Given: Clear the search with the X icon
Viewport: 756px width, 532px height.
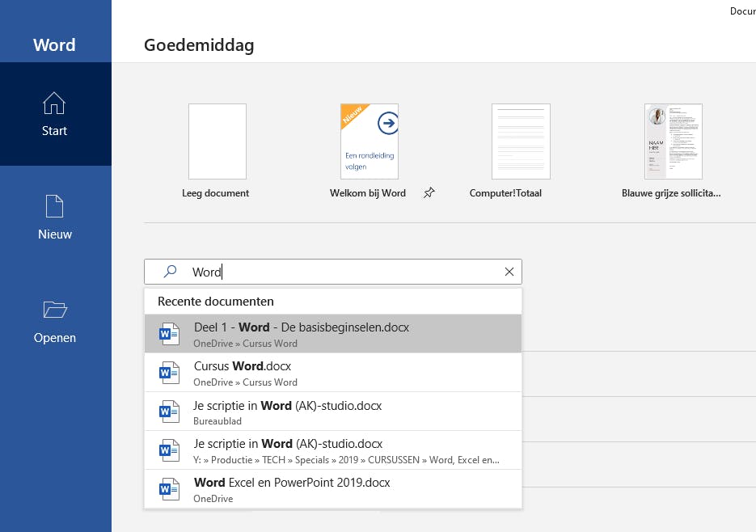Looking at the screenshot, I should point(509,272).
